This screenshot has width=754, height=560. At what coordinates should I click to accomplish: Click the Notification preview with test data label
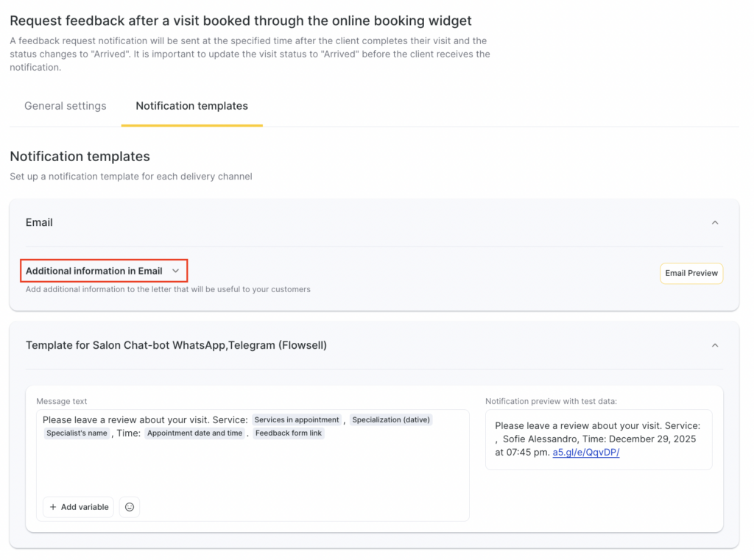tap(551, 401)
